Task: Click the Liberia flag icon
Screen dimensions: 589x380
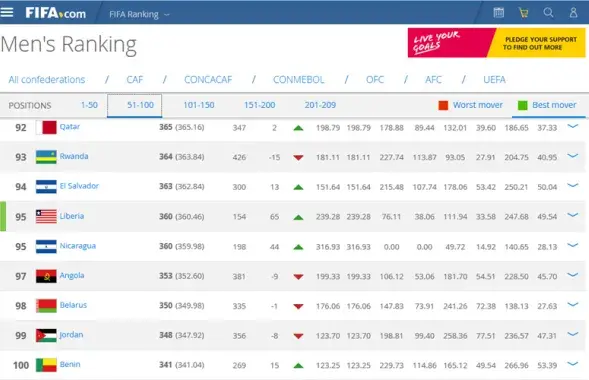Action: (46, 216)
